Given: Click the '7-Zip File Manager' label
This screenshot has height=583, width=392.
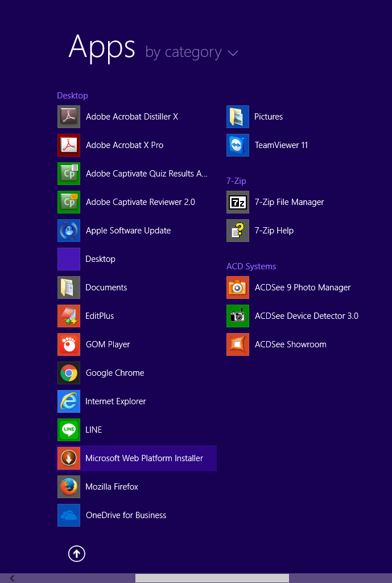Looking at the screenshot, I should coord(290,202).
